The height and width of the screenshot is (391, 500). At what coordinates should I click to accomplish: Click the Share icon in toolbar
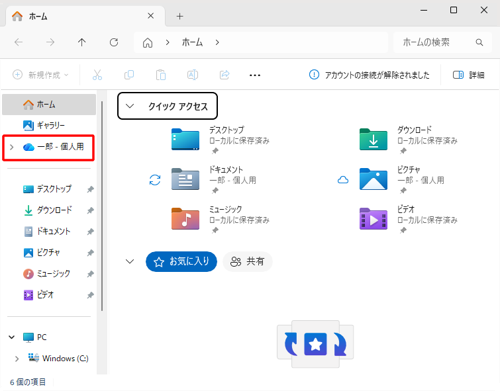[225, 75]
